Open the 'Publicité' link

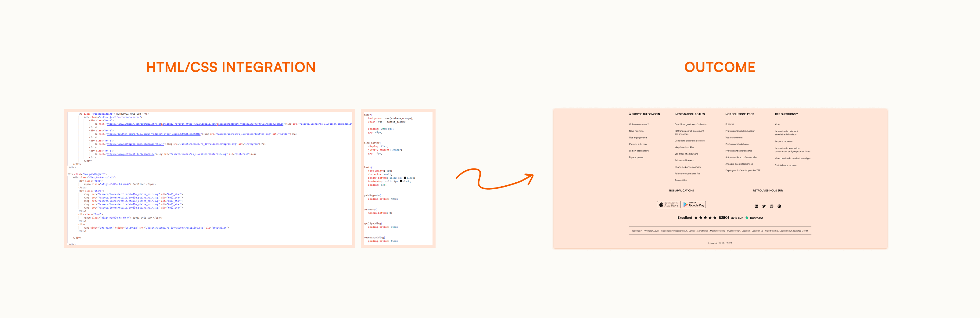tap(729, 124)
